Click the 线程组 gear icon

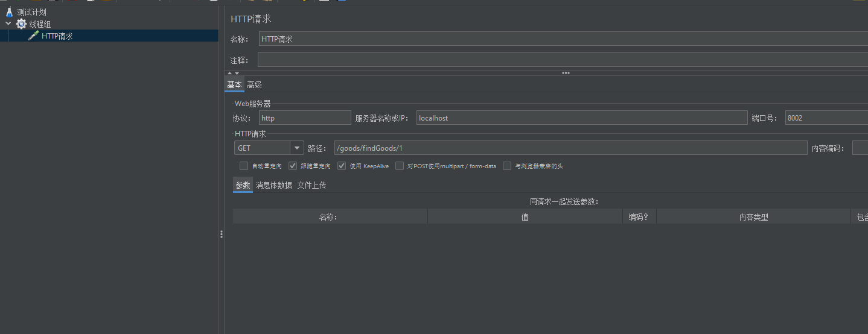[x=21, y=24]
